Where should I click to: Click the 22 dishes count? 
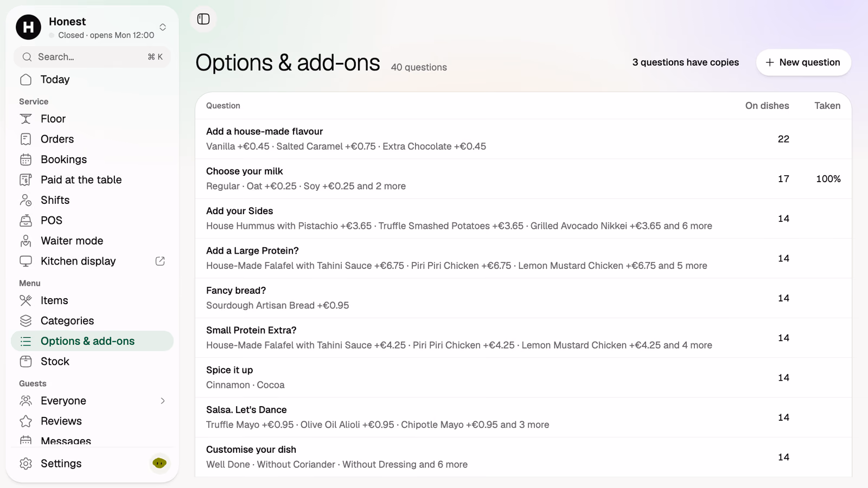783,139
